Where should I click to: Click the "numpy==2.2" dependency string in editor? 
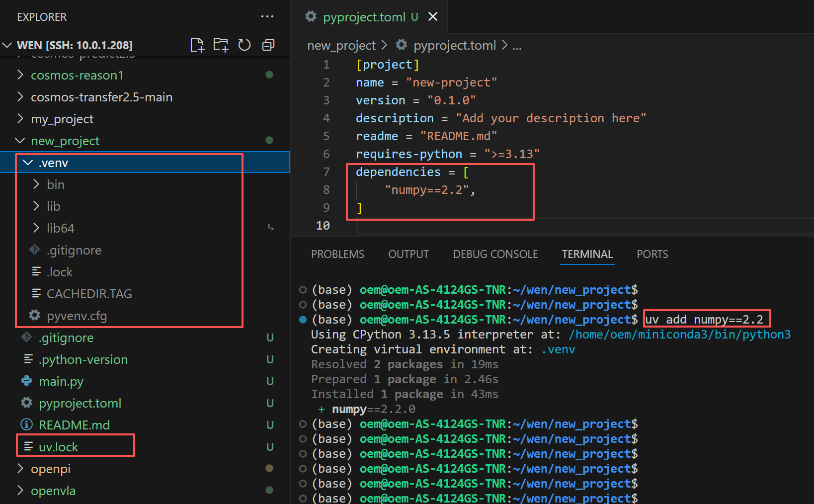[426, 190]
